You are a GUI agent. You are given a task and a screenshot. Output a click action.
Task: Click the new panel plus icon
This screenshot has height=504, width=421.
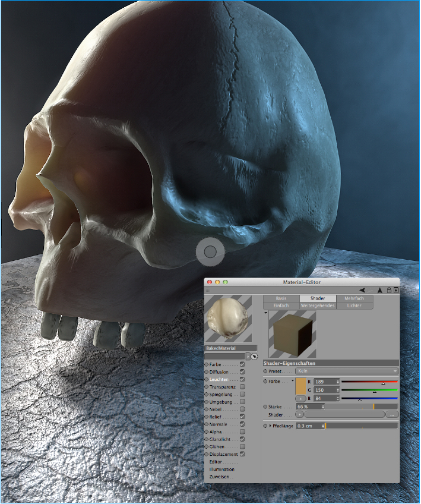point(396,290)
